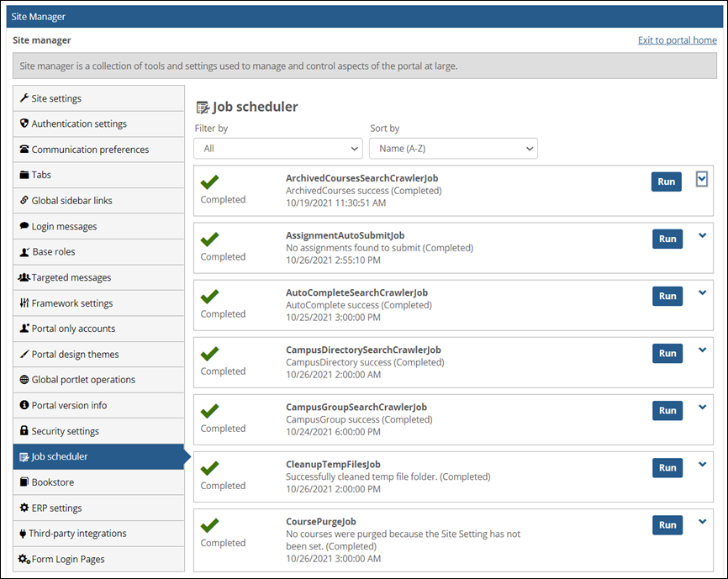Click the CampusDirectorySearchCrawlerJob job name
Screen dimensions: 728x579
(x=363, y=350)
